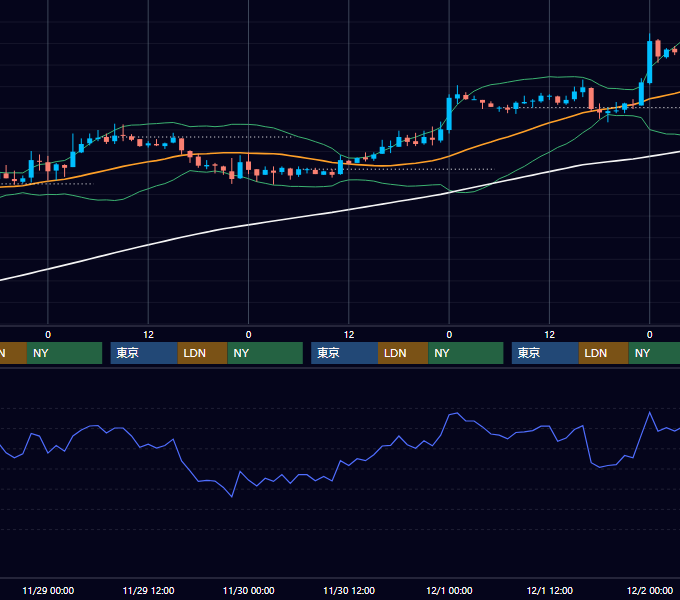Pick the NY session block spanning 11/30 00:00
The image size is (680, 600).
pyautogui.click(x=265, y=353)
